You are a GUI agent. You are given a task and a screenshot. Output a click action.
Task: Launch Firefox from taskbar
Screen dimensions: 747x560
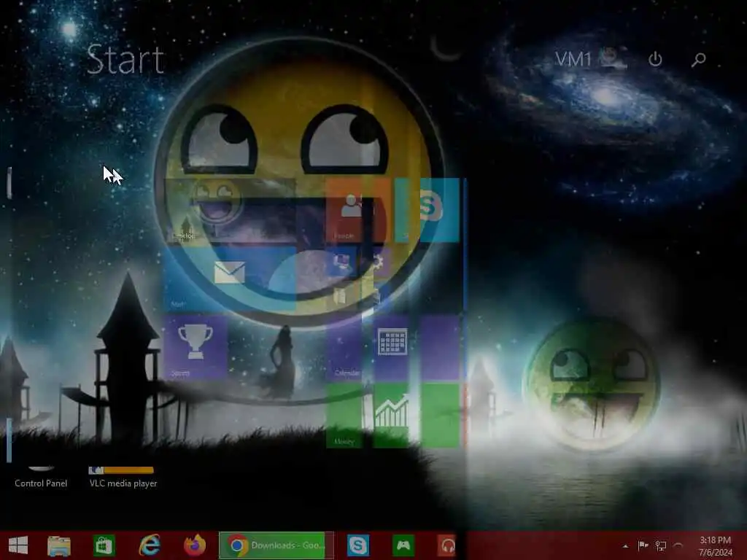click(195, 545)
